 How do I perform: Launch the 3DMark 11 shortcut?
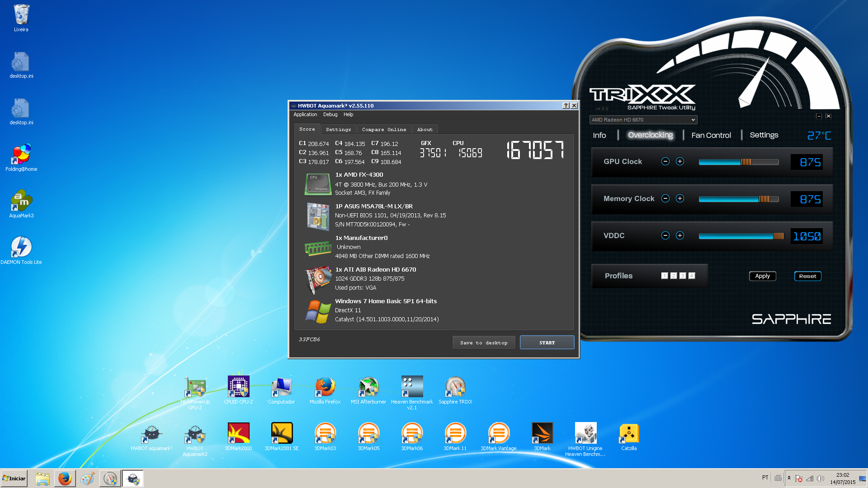pos(455,437)
